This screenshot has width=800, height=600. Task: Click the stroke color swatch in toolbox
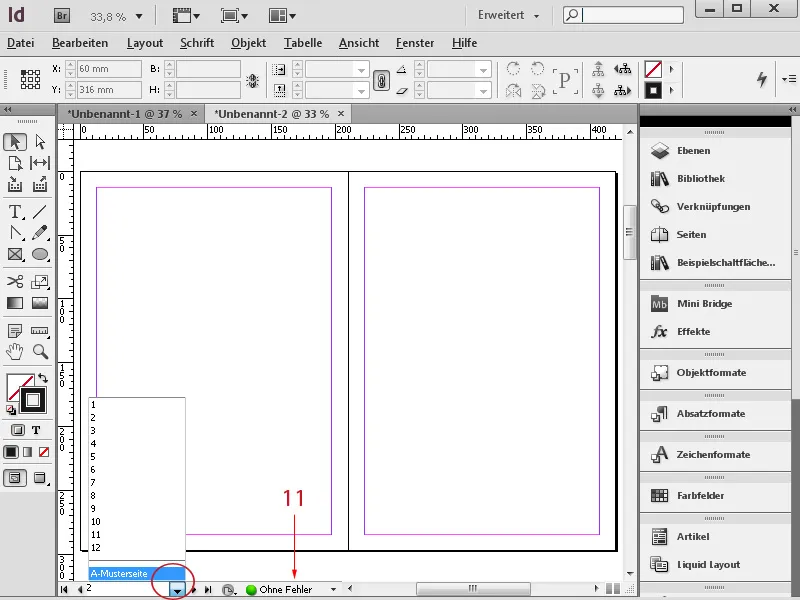coord(33,401)
